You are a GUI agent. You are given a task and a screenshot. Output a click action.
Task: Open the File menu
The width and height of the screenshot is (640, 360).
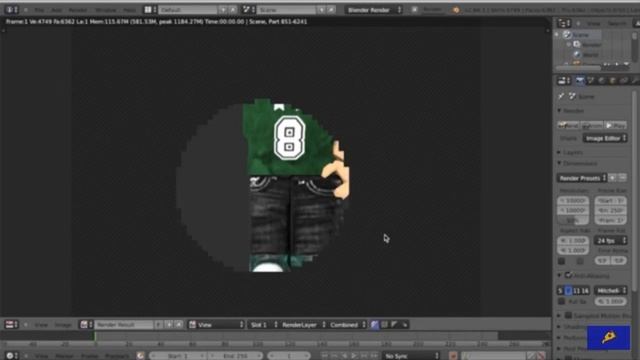click(x=39, y=10)
